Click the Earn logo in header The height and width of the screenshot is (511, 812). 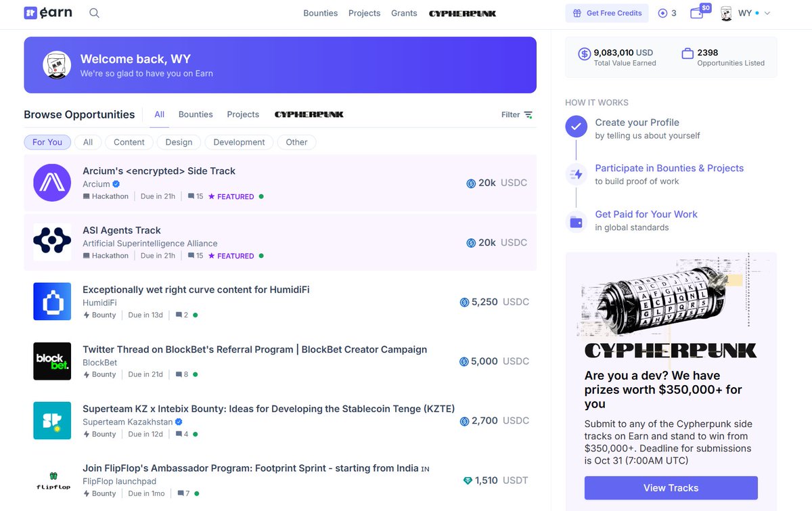click(47, 13)
